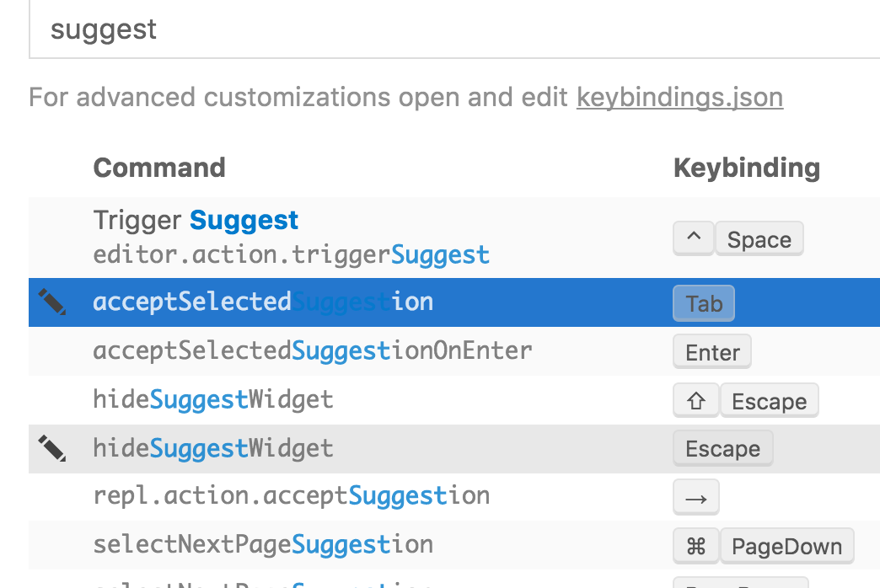The height and width of the screenshot is (588, 880).
Task: Click the search field containing 'suggest'
Action: click(x=453, y=30)
